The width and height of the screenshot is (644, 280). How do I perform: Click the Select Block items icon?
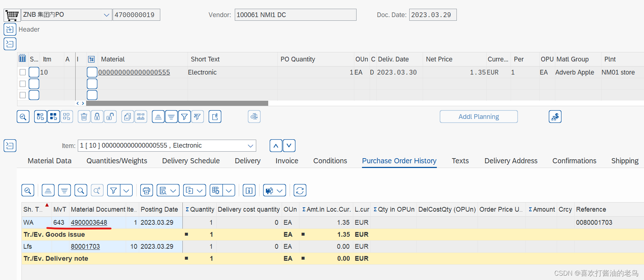pyautogui.click(x=53, y=117)
